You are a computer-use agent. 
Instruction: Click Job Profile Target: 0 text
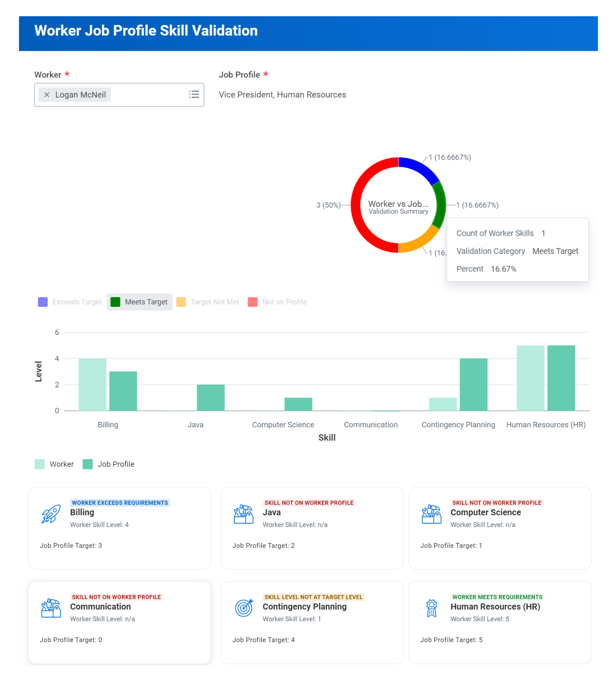pos(71,640)
